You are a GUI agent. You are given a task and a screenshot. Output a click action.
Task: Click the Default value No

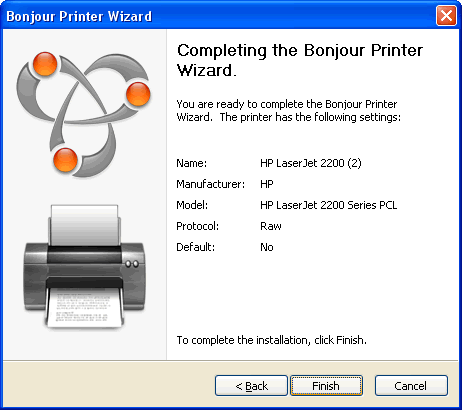(267, 247)
